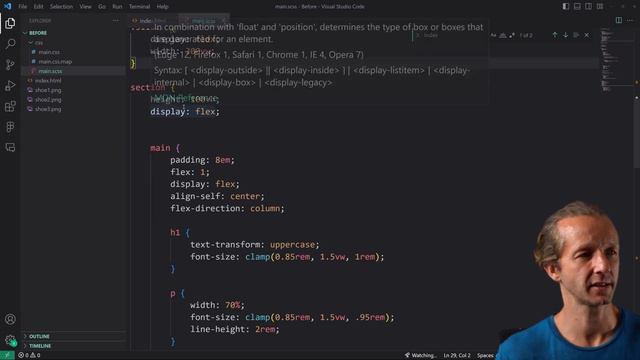Click the Spaces indentation status item

tap(485, 355)
